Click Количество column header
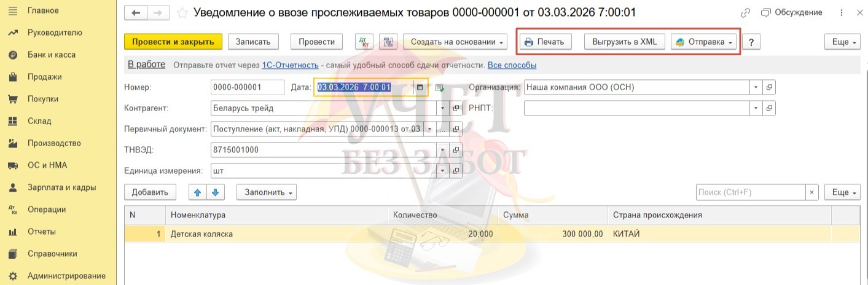 (x=443, y=215)
